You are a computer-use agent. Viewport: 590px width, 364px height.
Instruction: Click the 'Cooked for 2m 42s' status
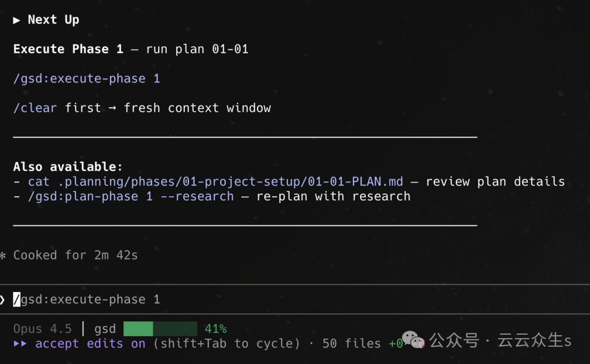[x=75, y=255]
